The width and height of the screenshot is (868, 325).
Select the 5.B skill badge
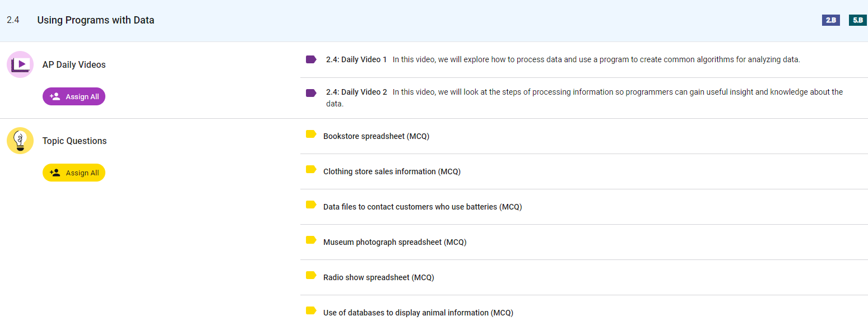click(857, 20)
